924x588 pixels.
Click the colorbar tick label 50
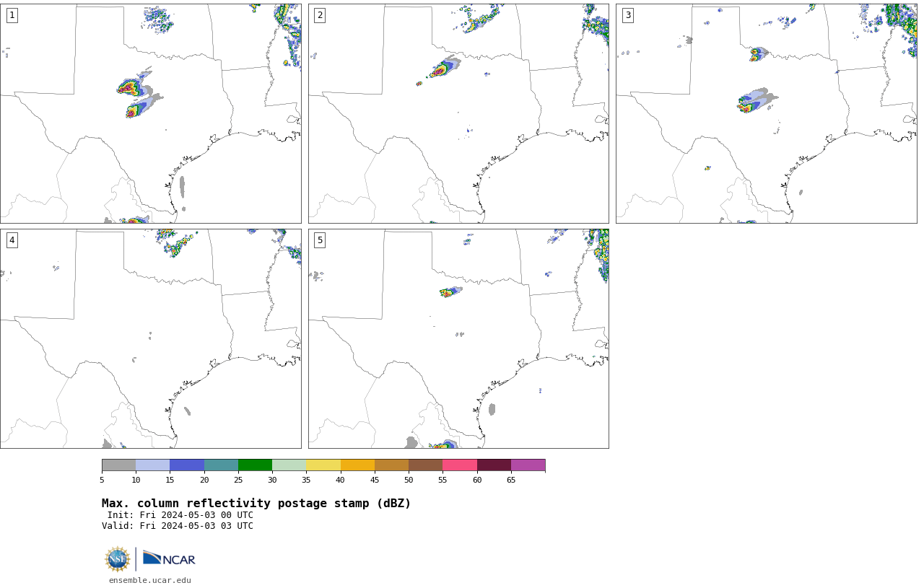[x=409, y=480]
